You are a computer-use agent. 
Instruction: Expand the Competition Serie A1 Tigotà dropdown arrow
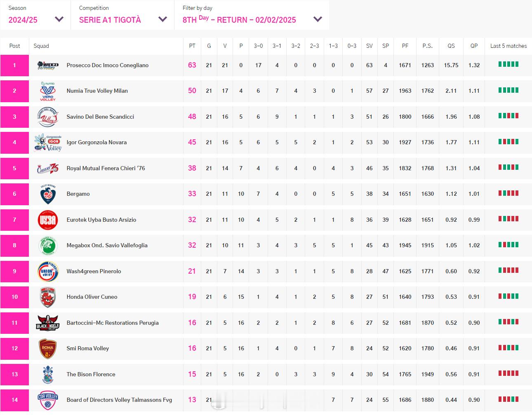(x=163, y=19)
